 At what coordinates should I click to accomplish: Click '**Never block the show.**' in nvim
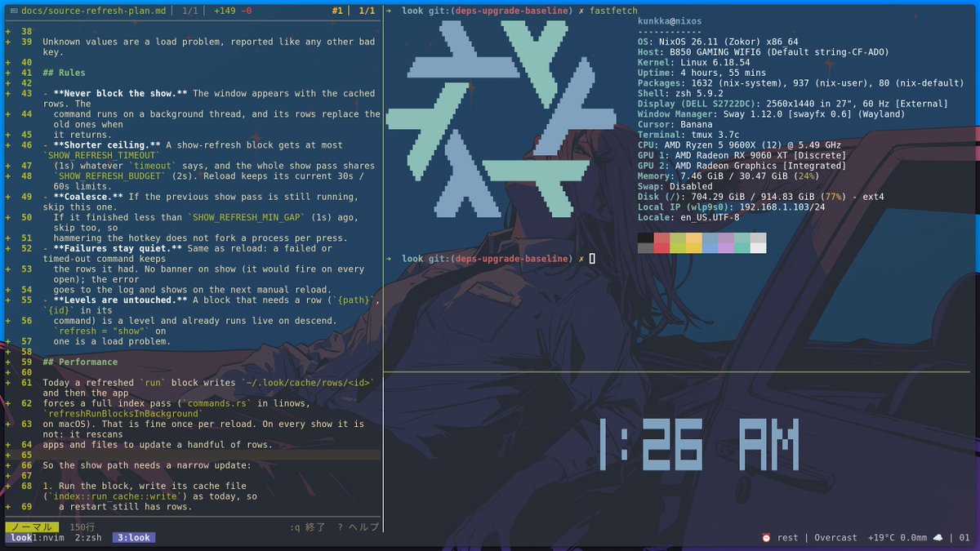pos(120,93)
